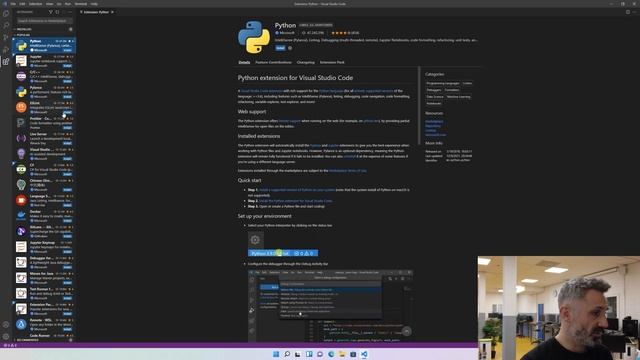Click the refresh extensions icon
This screenshot has width=640, height=360.
pos(57,12)
